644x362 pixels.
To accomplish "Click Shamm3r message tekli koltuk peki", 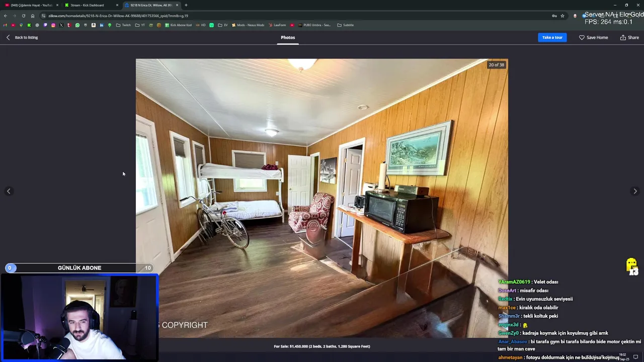I will (x=528, y=316).
